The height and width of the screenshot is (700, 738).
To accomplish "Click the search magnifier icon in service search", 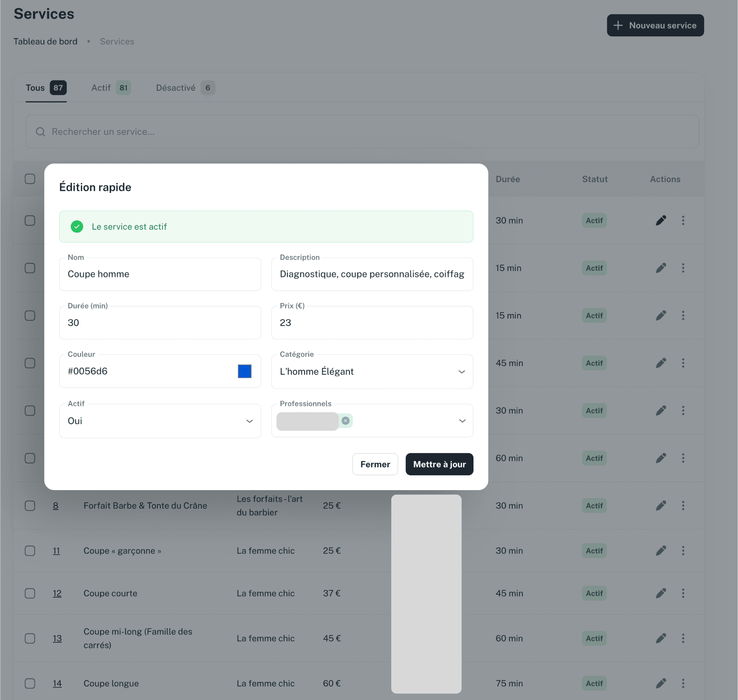I will click(x=40, y=132).
